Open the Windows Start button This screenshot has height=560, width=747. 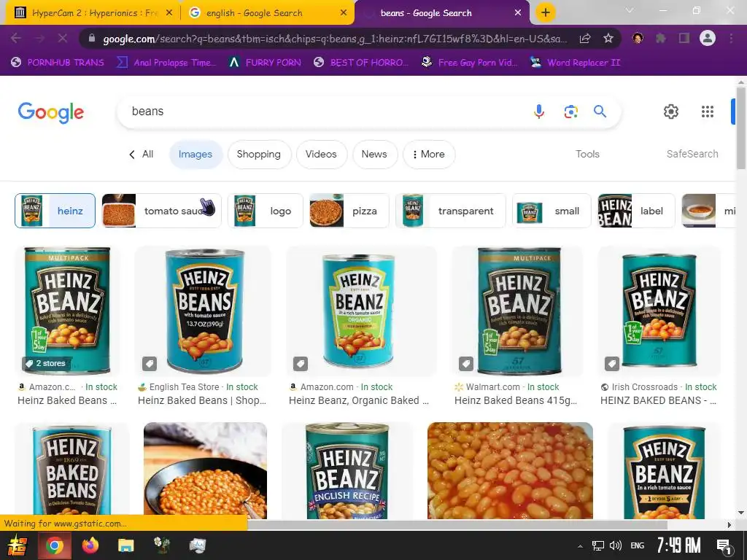(x=18, y=545)
